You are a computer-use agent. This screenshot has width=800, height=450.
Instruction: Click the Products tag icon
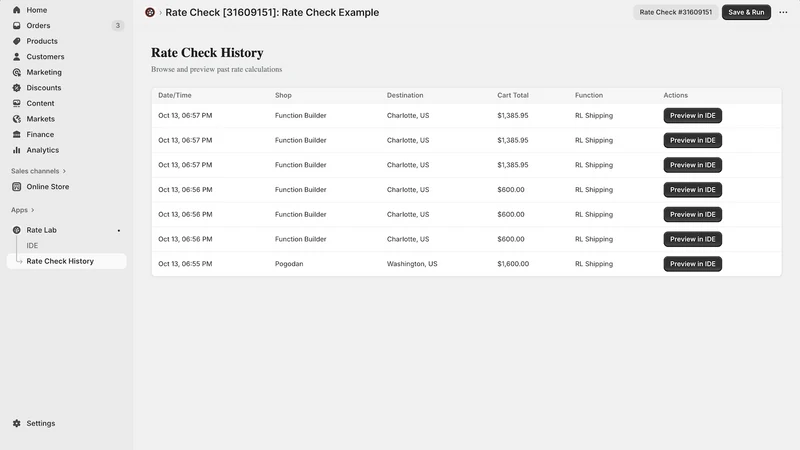tap(16, 41)
